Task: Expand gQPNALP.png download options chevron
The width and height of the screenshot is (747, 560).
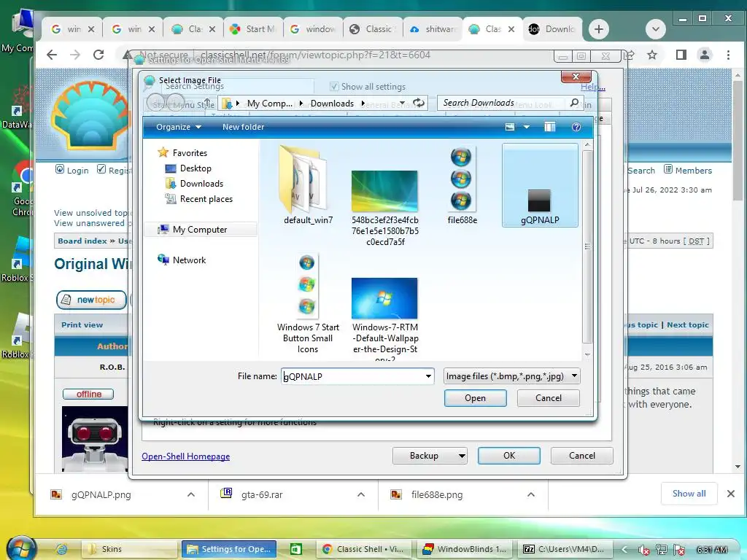Action: click(191, 495)
